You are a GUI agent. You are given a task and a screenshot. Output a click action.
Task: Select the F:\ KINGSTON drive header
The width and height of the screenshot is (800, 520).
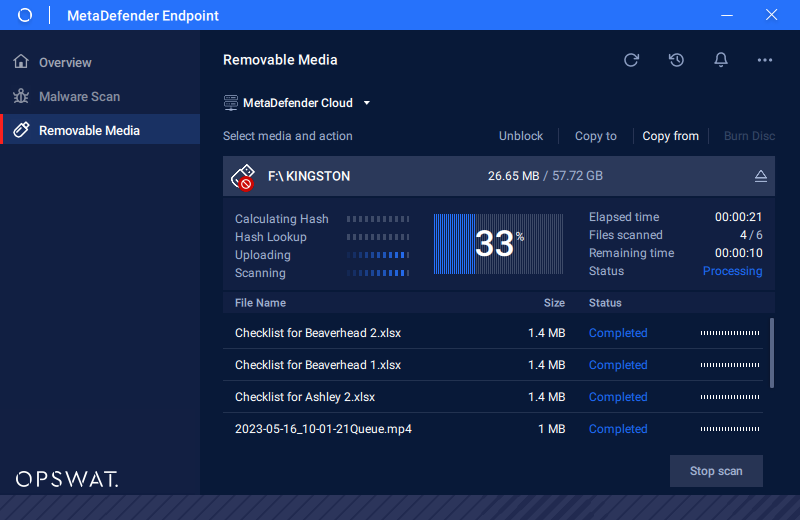[x=499, y=176]
